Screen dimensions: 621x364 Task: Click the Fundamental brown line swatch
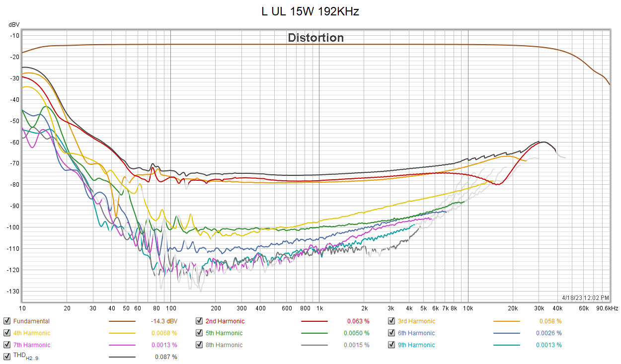pos(122,321)
